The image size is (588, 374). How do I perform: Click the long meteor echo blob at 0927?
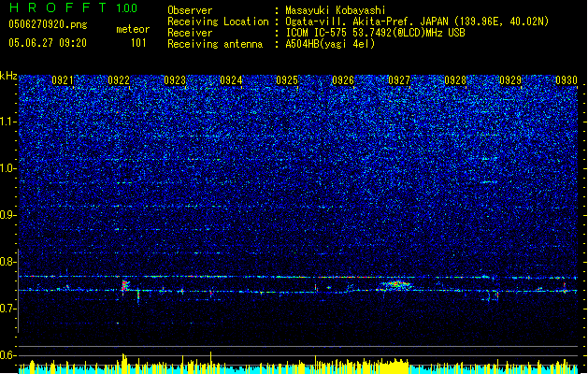(x=395, y=285)
